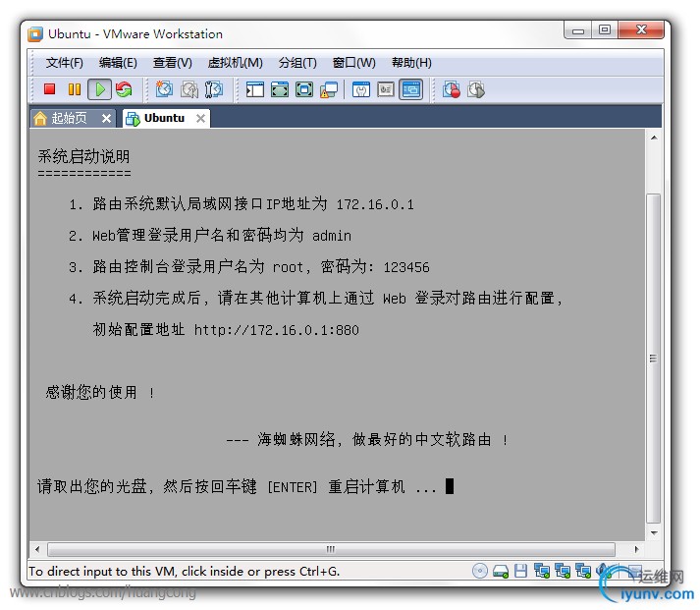Open the appliance view icon
The image size is (700, 610).
[386, 89]
